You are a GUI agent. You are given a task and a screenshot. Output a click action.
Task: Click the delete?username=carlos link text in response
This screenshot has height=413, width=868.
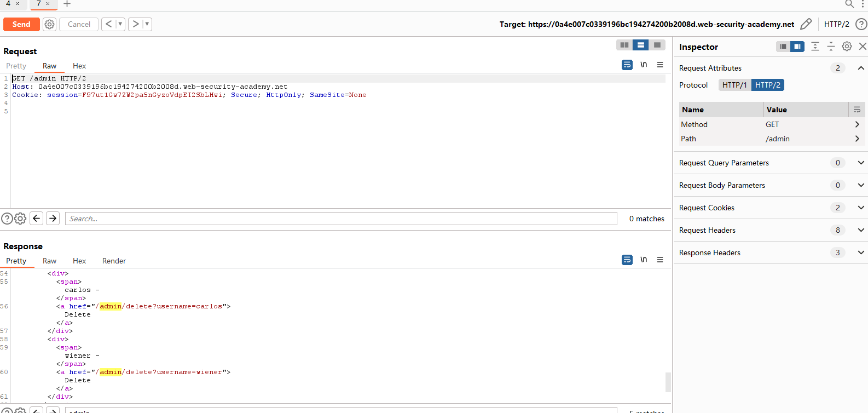174,306
